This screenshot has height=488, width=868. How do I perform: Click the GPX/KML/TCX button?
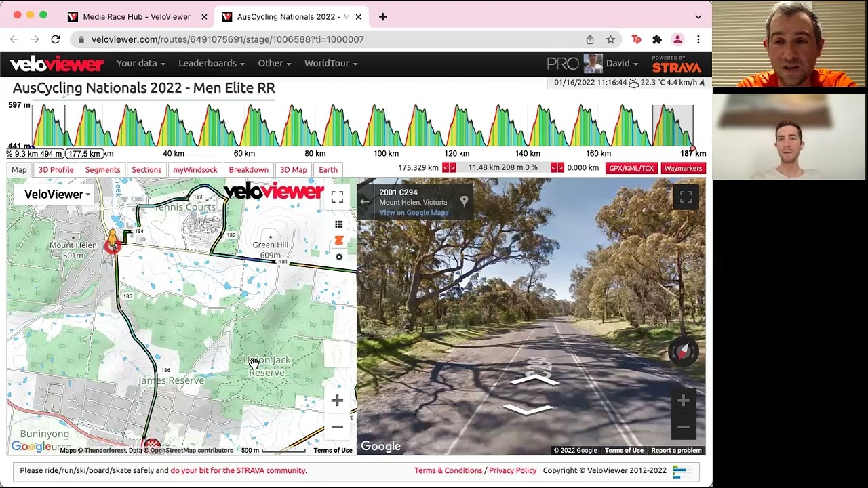pyautogui.click(x=631, y=168)
